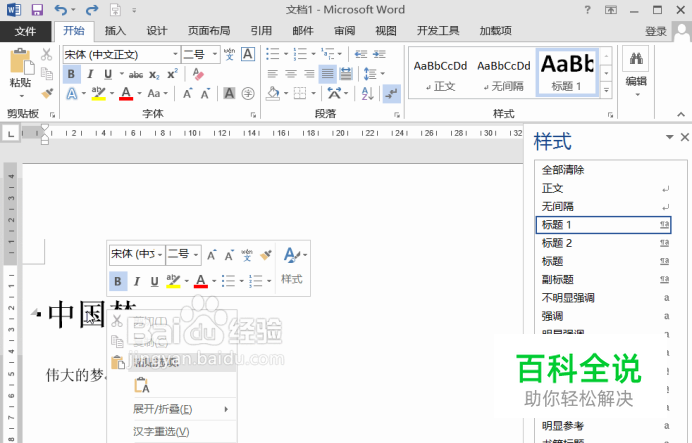Apply yellow text highlight color in ribbon
Viewport: 692px width, 443px height.
98,94
